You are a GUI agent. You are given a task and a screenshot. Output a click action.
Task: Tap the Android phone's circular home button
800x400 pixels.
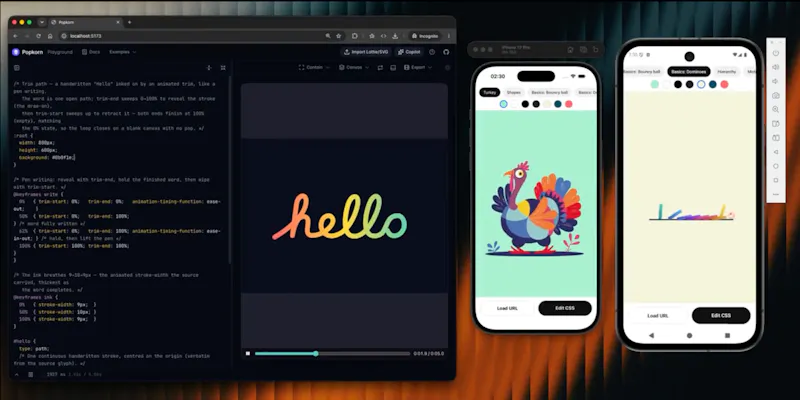click(x=689, y=335)
